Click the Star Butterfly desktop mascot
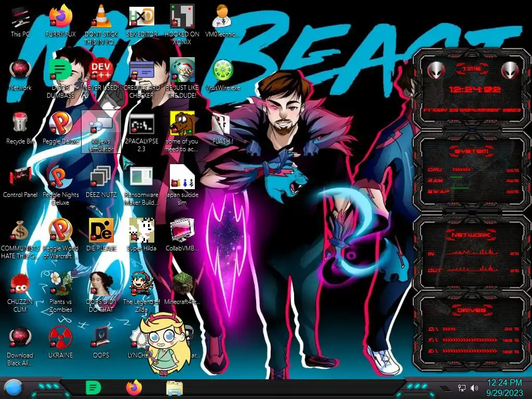Viewport: 532px width, 399px height. point(165,343)
